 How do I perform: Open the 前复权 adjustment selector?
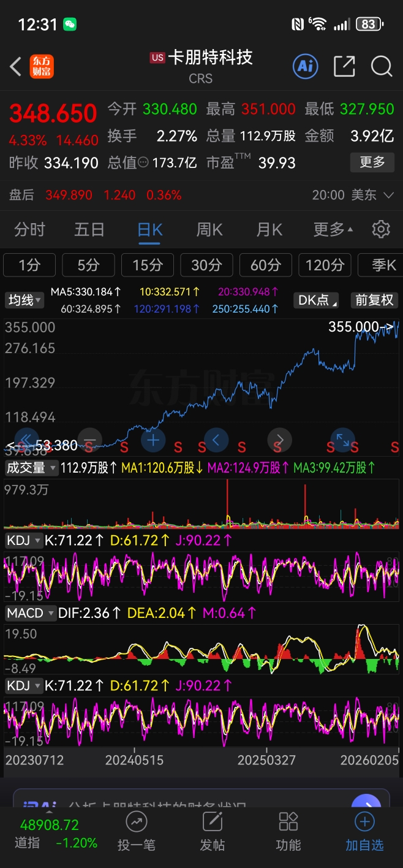pos(374,300)
